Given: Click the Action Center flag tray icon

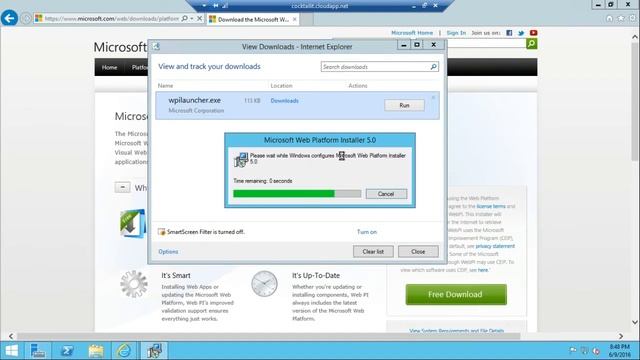Looking at the screenshot, I should point(573,351).
